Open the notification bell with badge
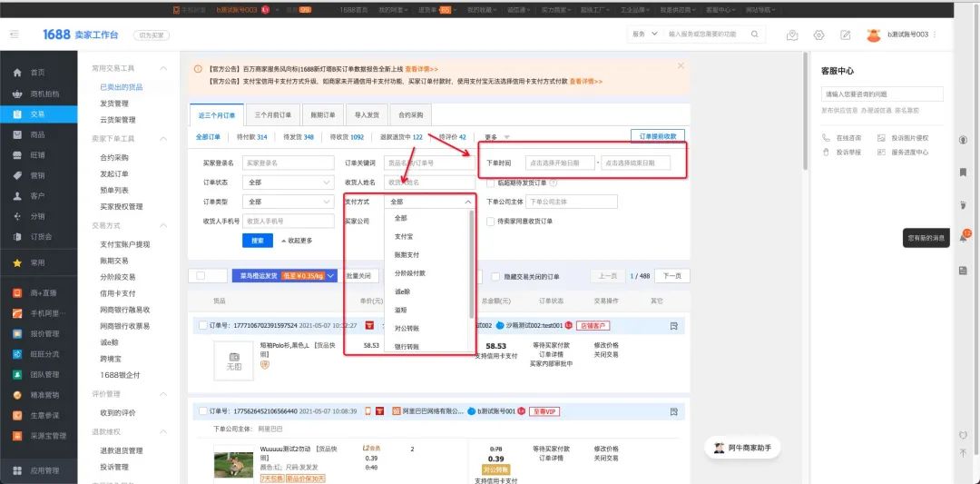Viewport: 980px width, 484px height. [x=963, y=237]
